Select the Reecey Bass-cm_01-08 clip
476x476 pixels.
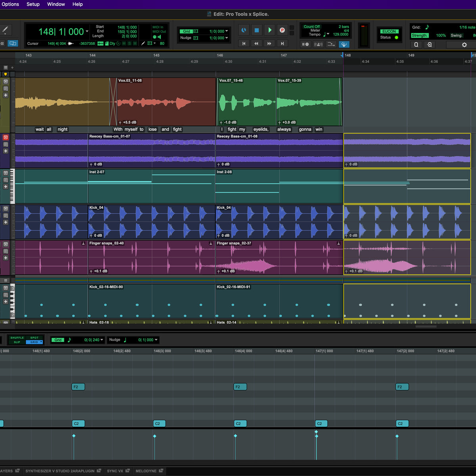(279, 150)
